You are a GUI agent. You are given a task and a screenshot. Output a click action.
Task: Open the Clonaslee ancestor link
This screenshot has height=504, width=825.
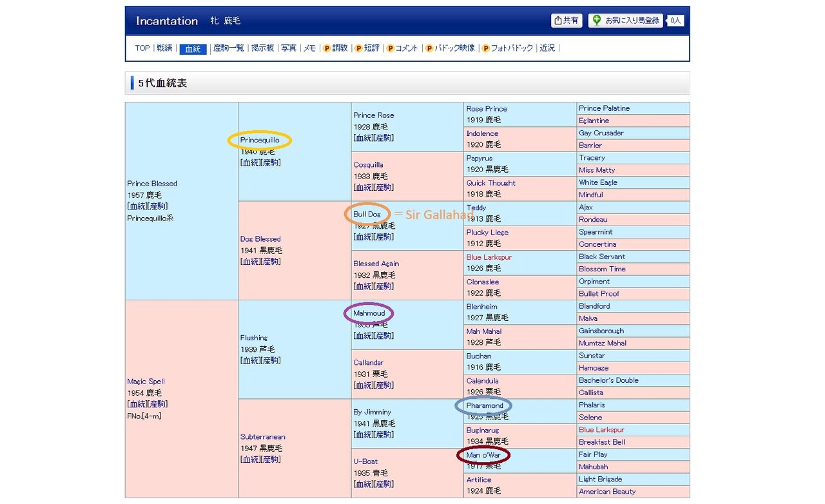pyautogui.click(x=483, y=282)
